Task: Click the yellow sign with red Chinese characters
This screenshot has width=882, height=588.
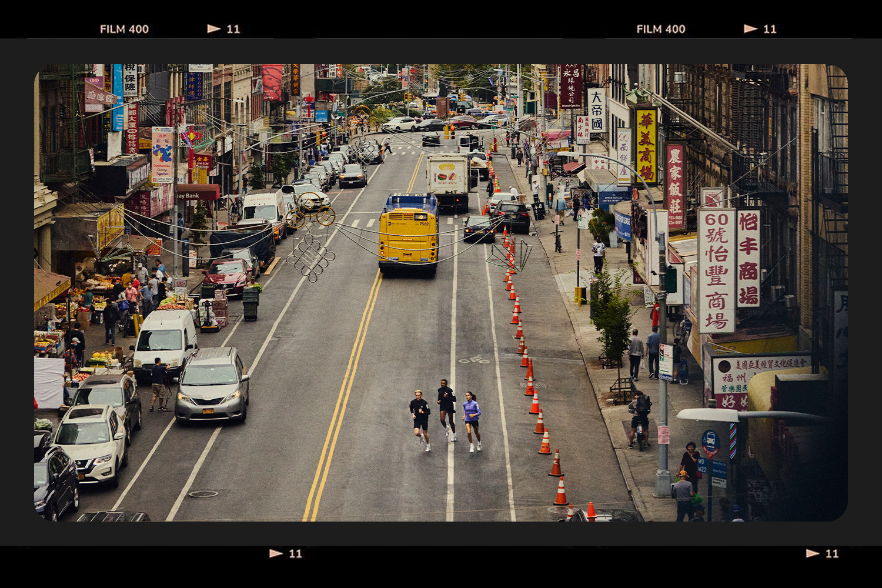Action: point(646,146)
